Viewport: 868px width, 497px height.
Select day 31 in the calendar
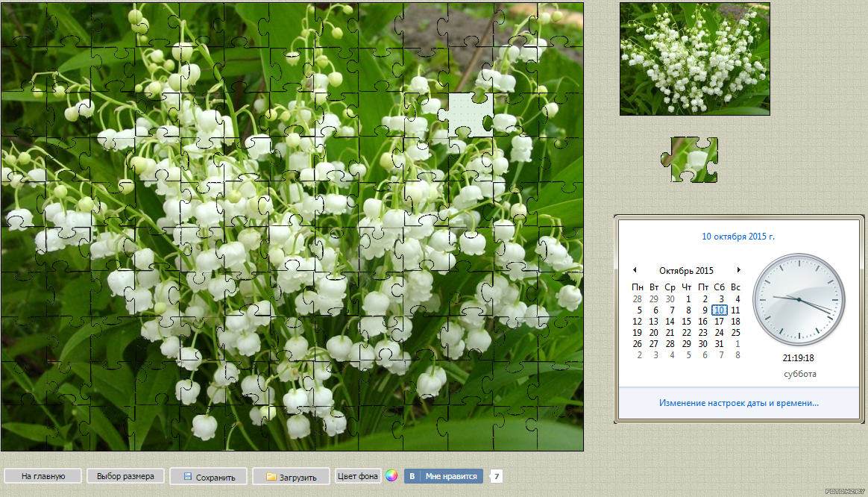[719, 343]
